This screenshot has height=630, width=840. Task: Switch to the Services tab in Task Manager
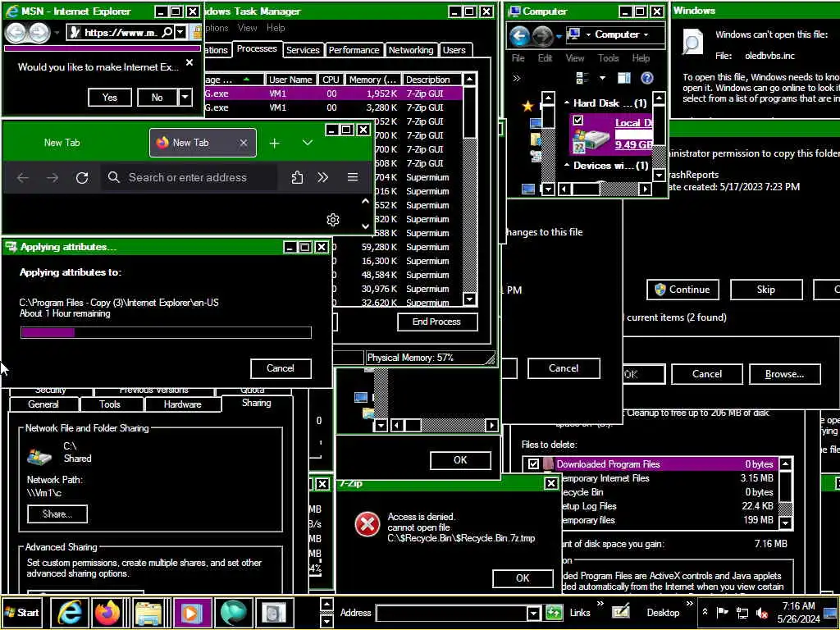[303, 50]
